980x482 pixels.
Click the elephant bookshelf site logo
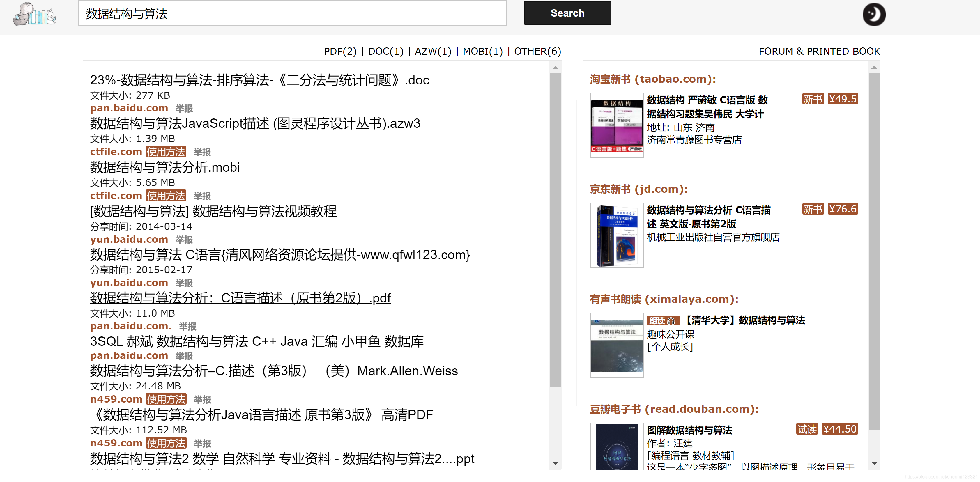pos(35,14)
